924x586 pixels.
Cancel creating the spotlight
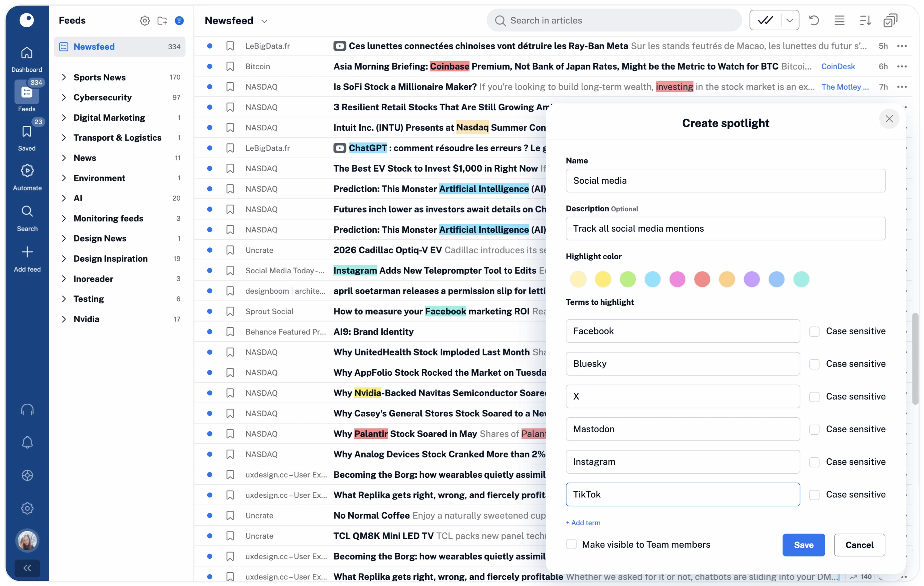point(859,545)
